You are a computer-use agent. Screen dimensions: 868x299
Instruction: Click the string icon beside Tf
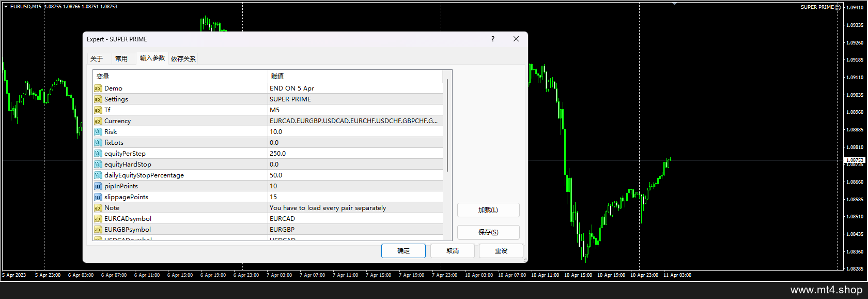coord(98,110)
